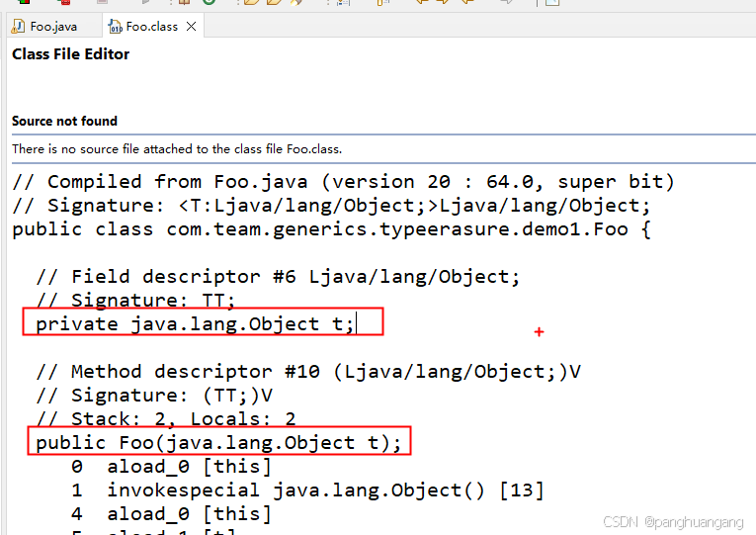
Task: Click the 'Source not found' heading
Action: (x=64, y=121)
